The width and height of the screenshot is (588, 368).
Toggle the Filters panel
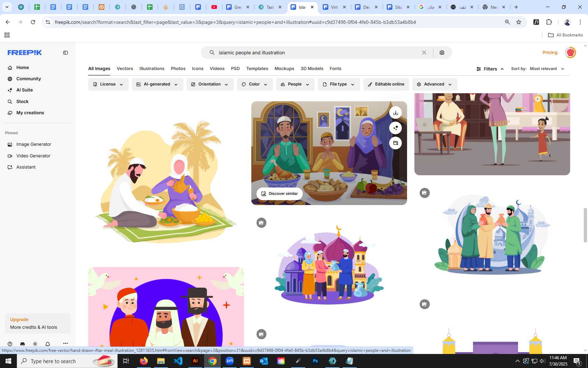coord(490,69)
